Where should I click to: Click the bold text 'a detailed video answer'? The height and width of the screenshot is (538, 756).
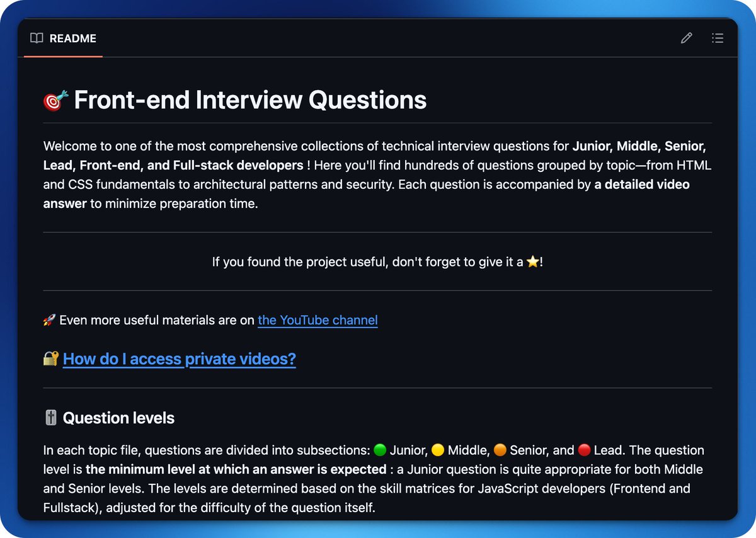click(x=367, y=195)
